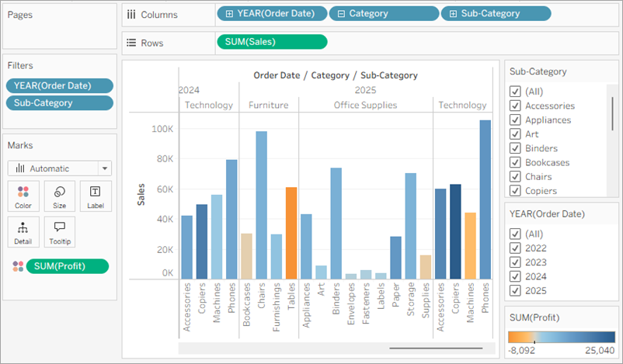Click the SUM(Sales) pill on Rows
This screenshot has width=623, height=364.
tap(272, 42)
